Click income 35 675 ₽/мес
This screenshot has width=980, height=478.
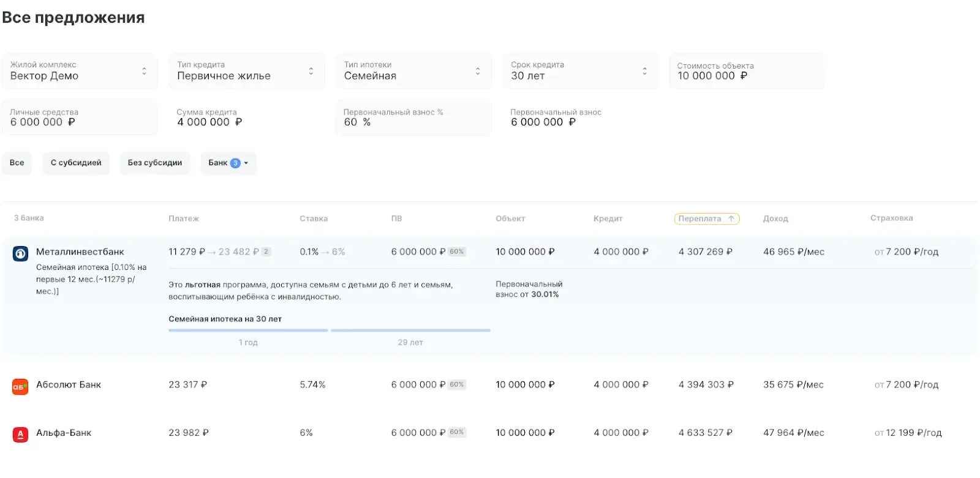(793, 384)
